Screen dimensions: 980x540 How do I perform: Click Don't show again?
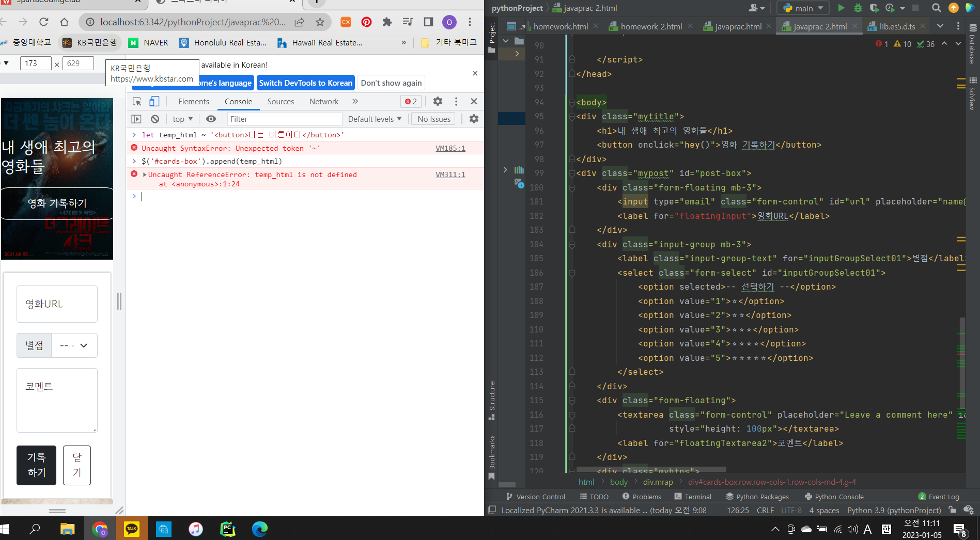coord(391,83)
